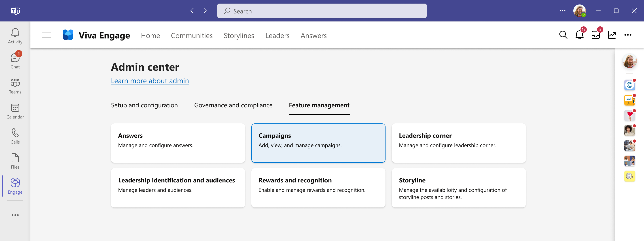Open the Viva Engage hamburger menu
The height and width of the screenshot is (241, 644).
pos(47,35)
